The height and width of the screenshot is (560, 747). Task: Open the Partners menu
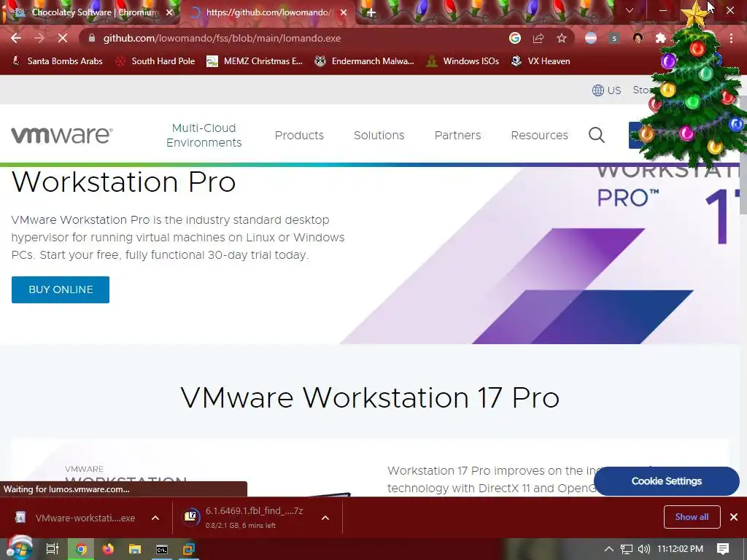click(x=458, y=135)
